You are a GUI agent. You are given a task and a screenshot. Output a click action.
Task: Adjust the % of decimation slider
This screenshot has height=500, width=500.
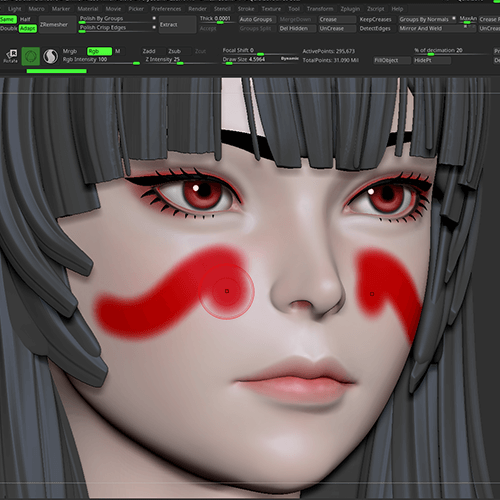tap(452, 51)
